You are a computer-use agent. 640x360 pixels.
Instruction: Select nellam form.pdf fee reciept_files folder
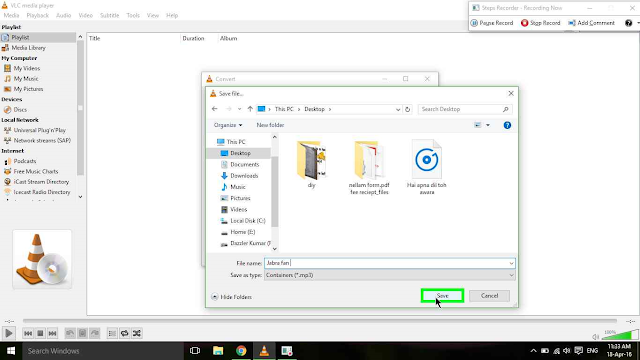(x=369, y=168)
